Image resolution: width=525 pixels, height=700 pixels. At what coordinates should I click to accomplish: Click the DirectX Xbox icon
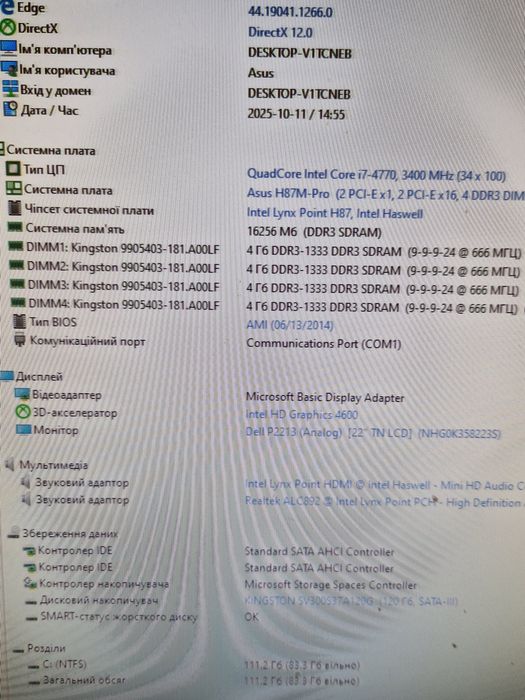click(x=8, y=28)
